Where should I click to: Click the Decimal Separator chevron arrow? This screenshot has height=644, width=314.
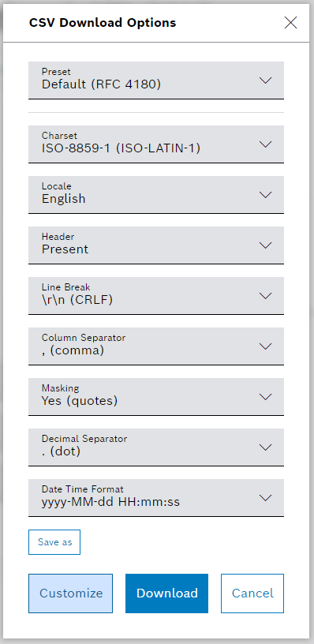(x=266, y=447)
